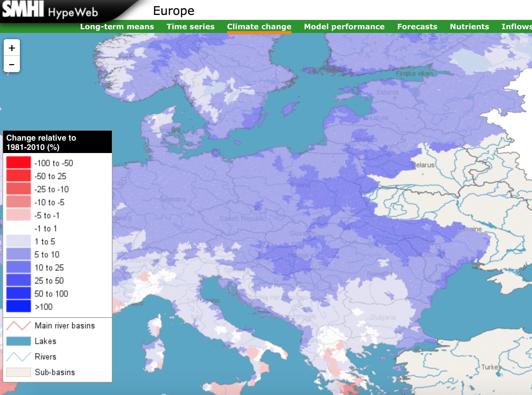
Task: Click the Sub-basins legend swatch
Action: click(x=19, y=372)
